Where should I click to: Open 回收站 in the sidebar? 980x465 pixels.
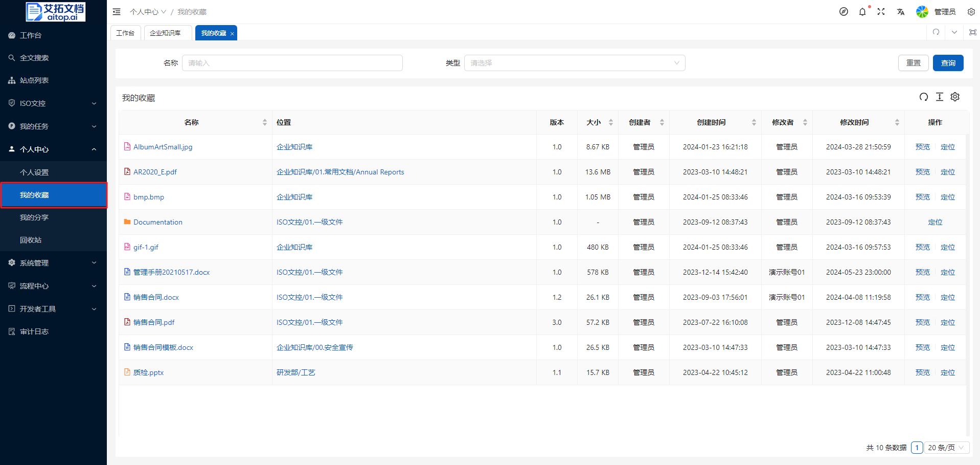31,240
